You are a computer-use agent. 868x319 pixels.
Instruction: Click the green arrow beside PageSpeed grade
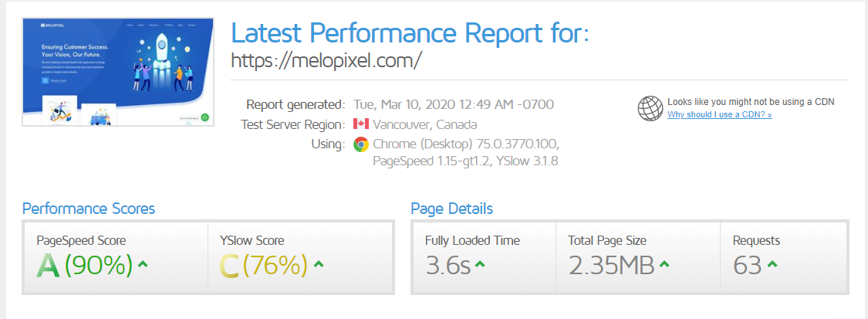142,265
